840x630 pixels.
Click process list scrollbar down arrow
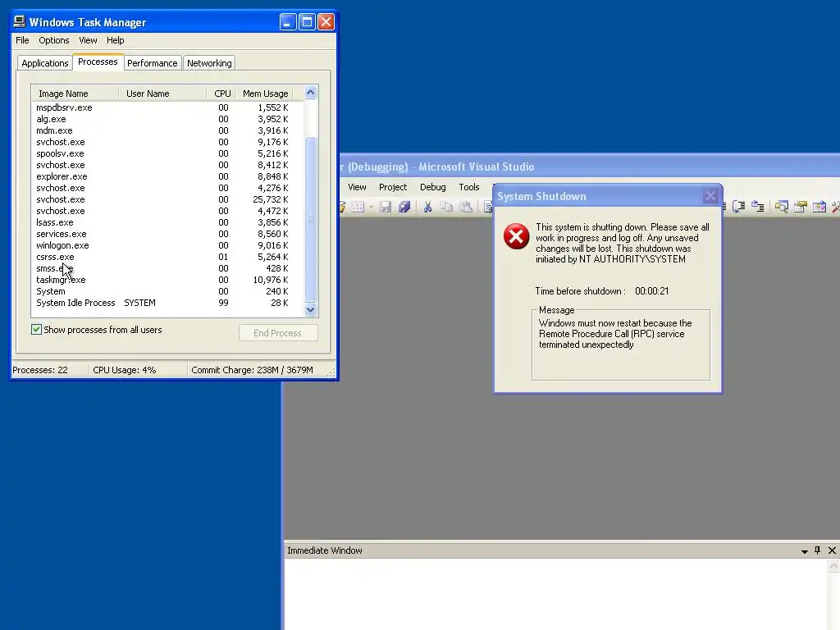pyautogui.click(x=310, y=309)
